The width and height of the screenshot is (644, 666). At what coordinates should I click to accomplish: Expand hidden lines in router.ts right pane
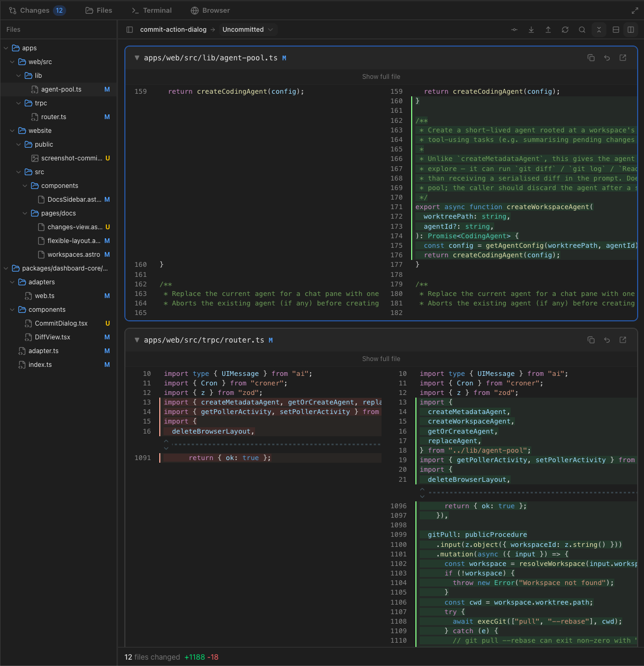point(422,493)
